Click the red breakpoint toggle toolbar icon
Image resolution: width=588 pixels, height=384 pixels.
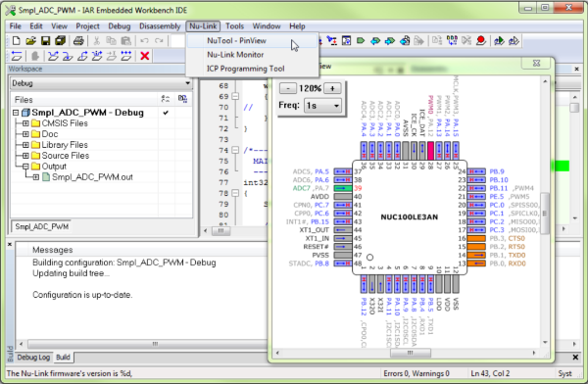click(x=481, y=40)
